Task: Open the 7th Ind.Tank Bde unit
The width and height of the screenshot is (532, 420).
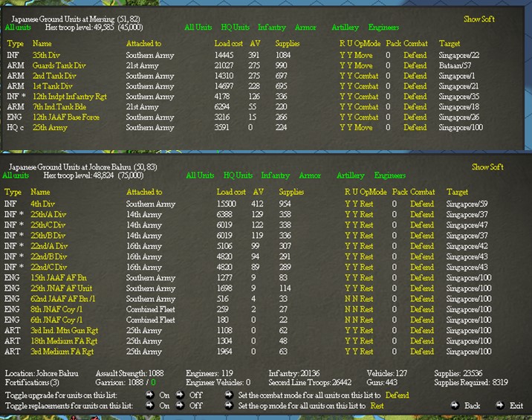Action: [59, 106]
